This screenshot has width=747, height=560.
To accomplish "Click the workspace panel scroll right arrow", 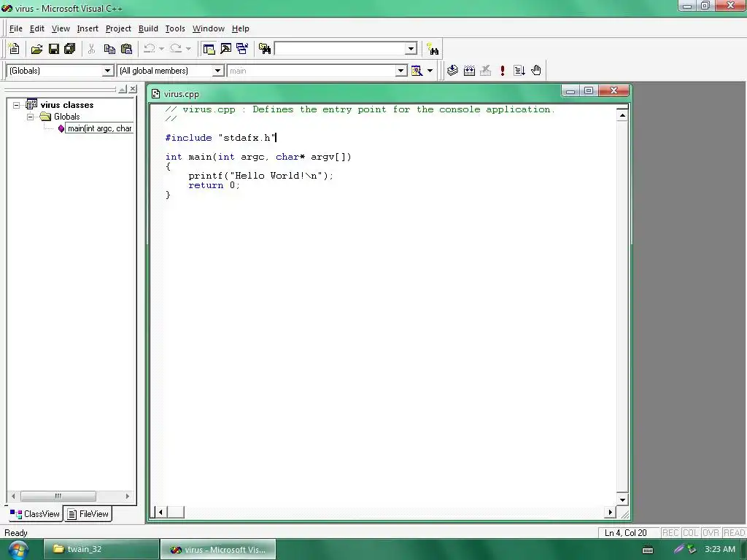I will [127, 496].
